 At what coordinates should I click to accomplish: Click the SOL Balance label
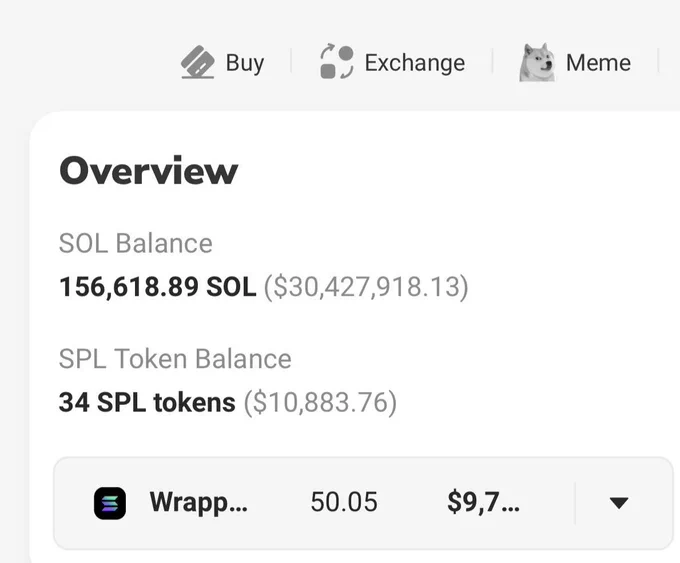click(135, 243)
